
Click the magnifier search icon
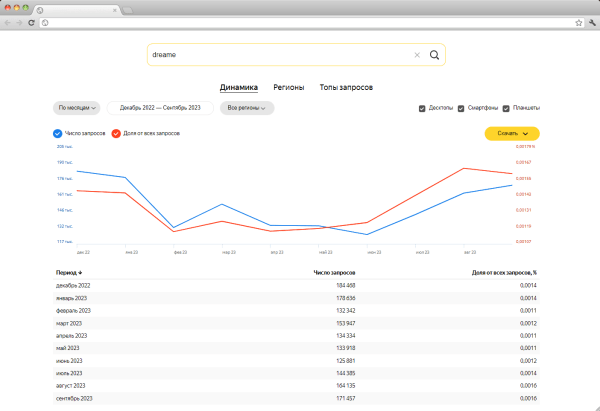[434, 55]
